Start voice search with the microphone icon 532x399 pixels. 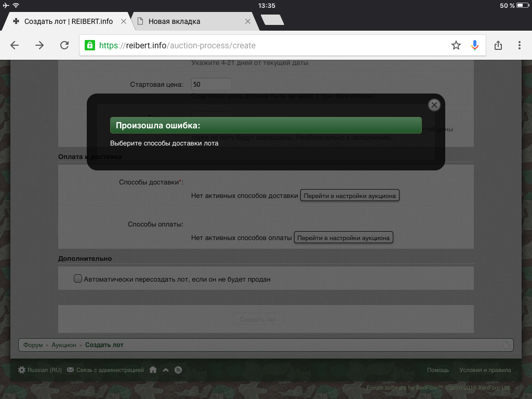[474, 45]
